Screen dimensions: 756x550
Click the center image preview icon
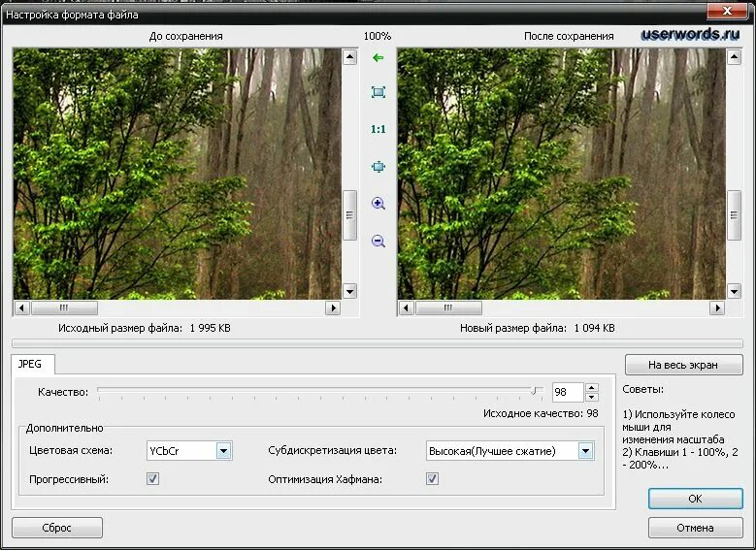click(378, 167)
